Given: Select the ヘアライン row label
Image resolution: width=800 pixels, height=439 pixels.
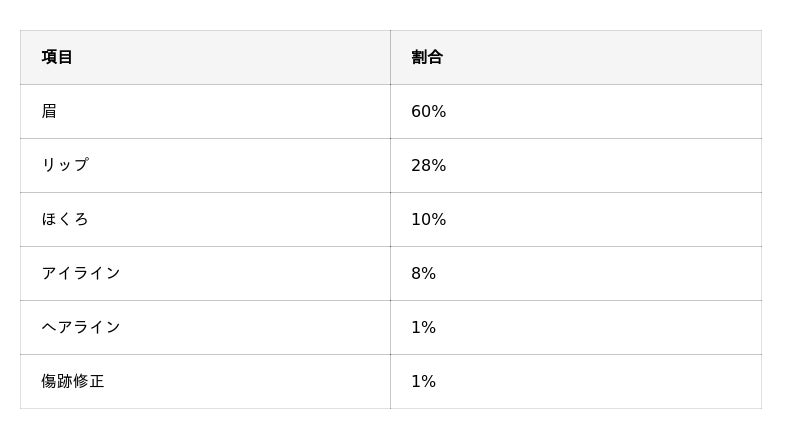Looking at the screenshot, I should pyautogui.click(x=80, y=327).
